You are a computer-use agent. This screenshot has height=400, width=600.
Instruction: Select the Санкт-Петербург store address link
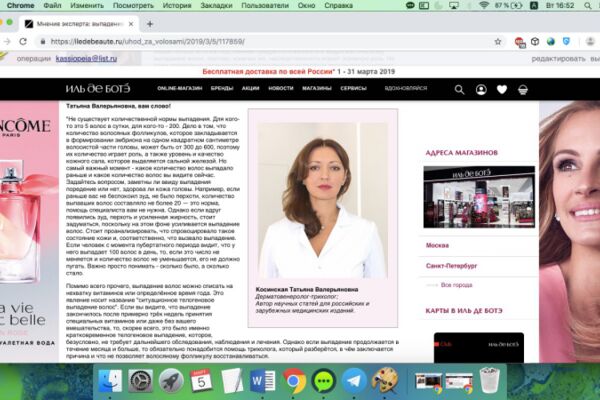[451, 266]
